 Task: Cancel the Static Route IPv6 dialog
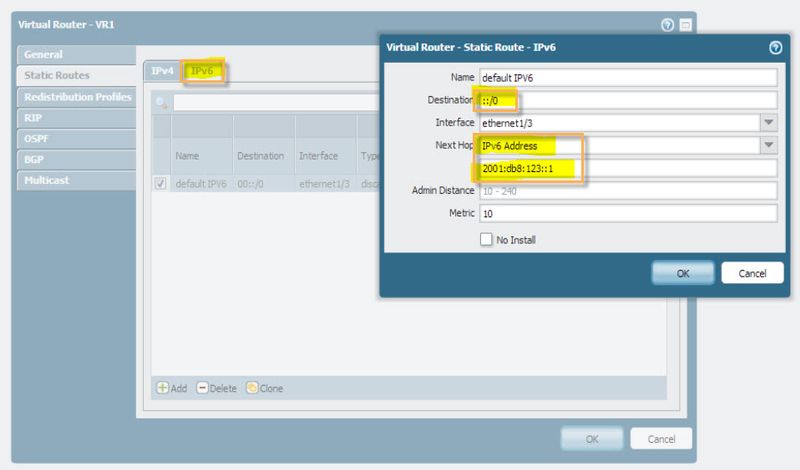pos(752,273)
